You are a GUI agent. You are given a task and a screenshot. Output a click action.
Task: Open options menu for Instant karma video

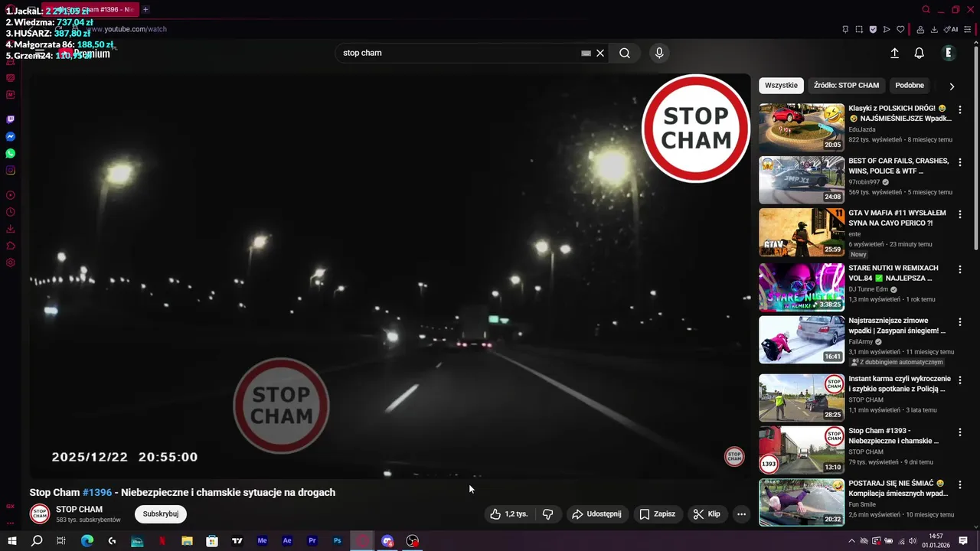click(959, 380)
